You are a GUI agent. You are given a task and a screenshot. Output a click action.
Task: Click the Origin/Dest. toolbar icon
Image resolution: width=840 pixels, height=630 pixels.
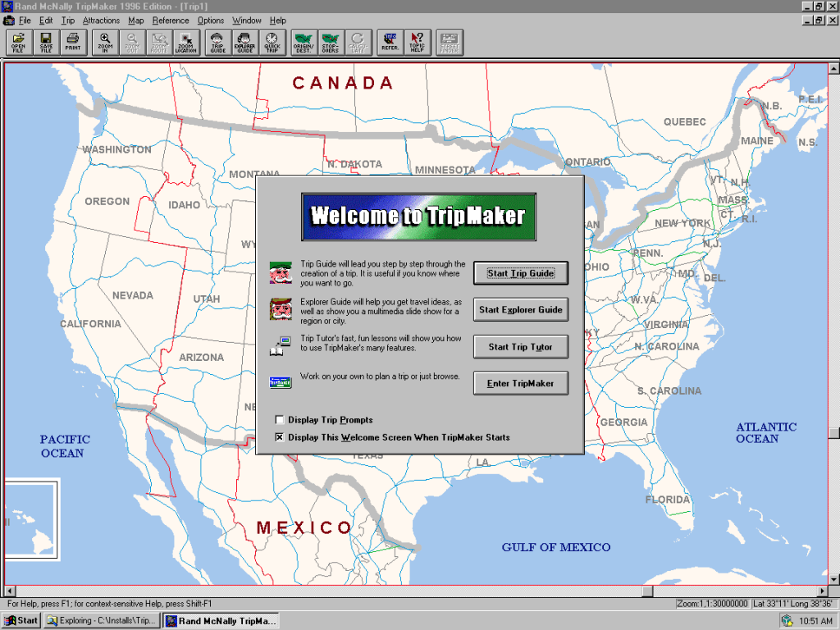(x=304, y=43)
